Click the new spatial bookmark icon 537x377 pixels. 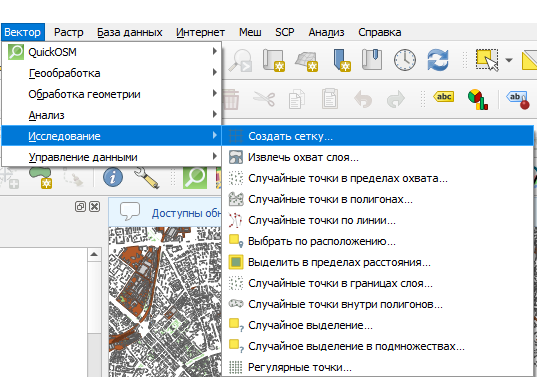[341, 60]
